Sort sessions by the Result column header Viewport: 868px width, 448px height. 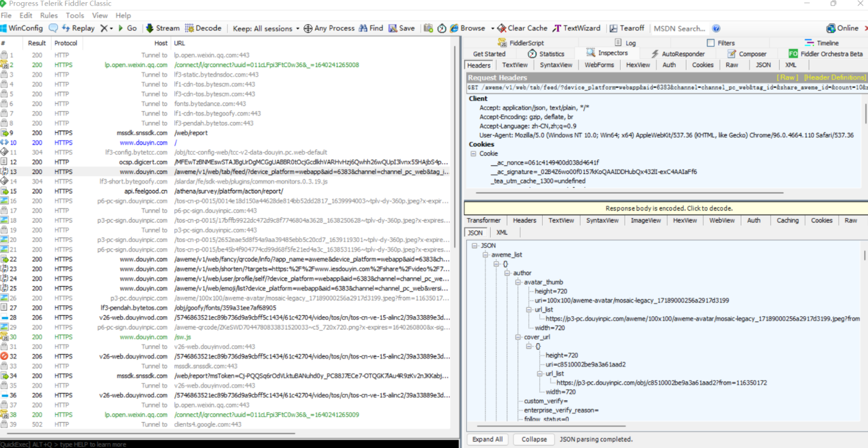point(37,43)
